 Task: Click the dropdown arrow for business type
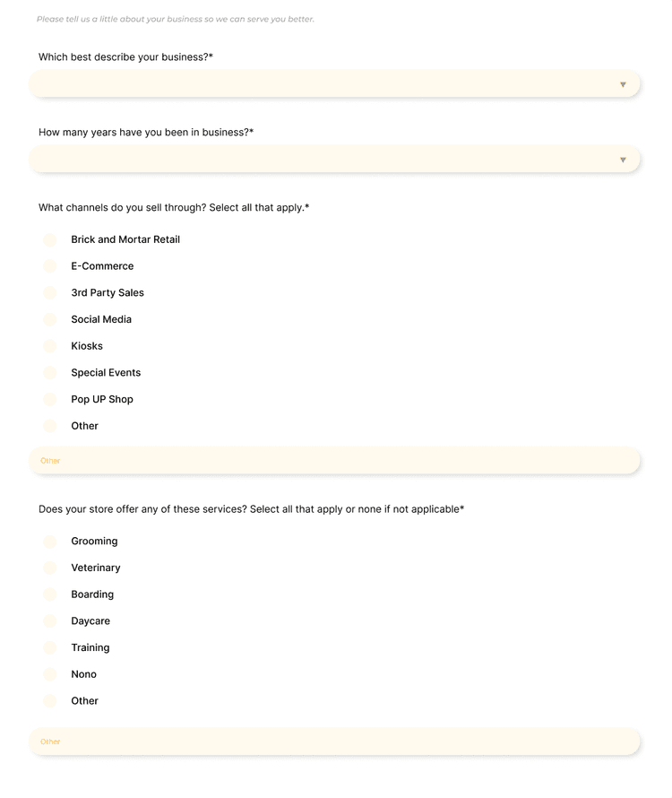(x=623, y=83)
